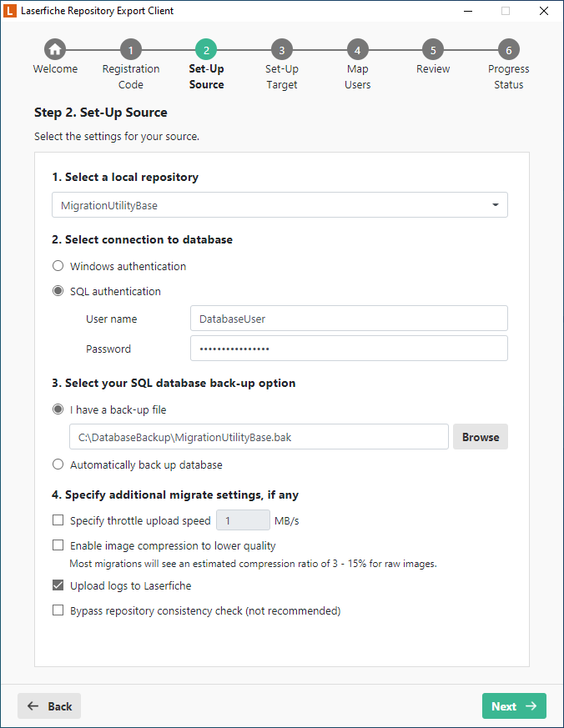
Task: Click the throttle upload speed value field
Action: point(242,520)
